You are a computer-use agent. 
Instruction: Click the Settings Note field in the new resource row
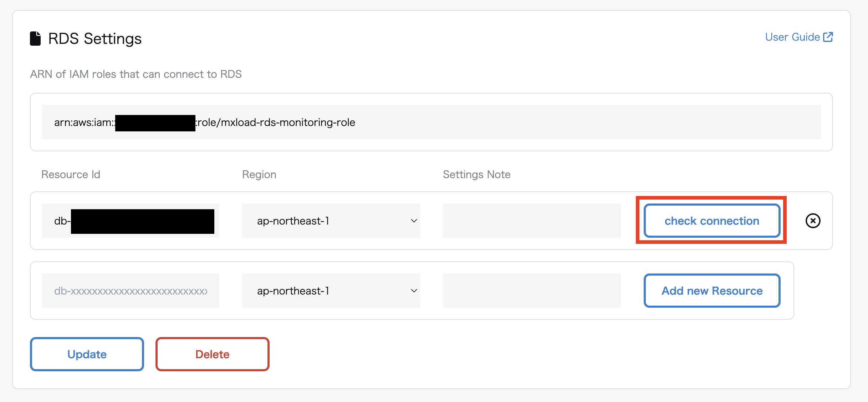click(x=531, y=291)
